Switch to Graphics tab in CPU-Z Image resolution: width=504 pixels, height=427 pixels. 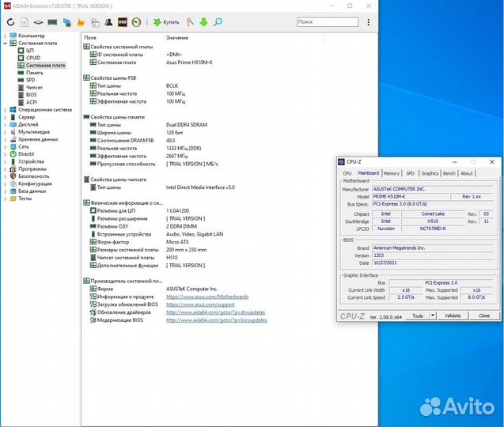430,173
